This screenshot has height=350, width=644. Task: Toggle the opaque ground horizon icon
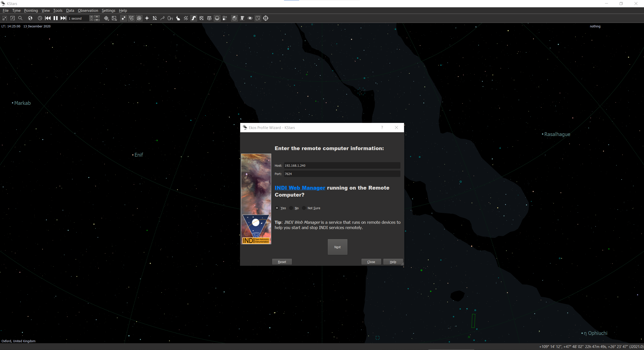click(x=217, y=18)
